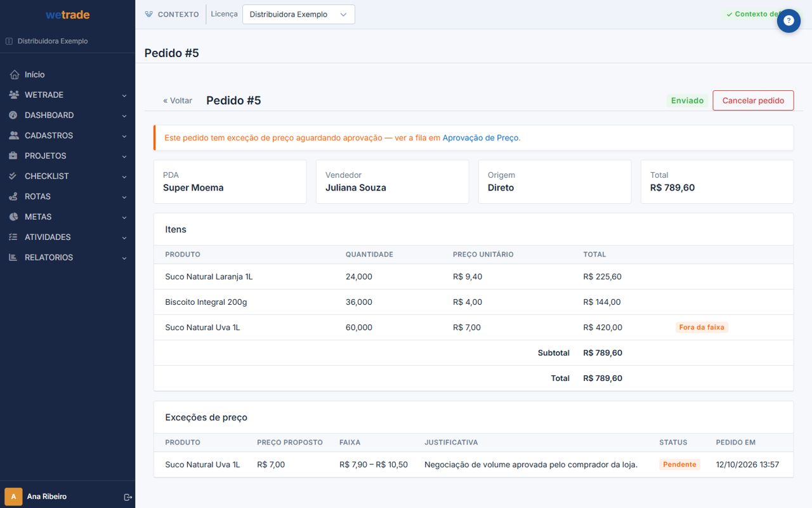This screenshot has height=508, width=812.
Task: Click the 12/10/2026 13:57 date cell
Action: point(747,465)
